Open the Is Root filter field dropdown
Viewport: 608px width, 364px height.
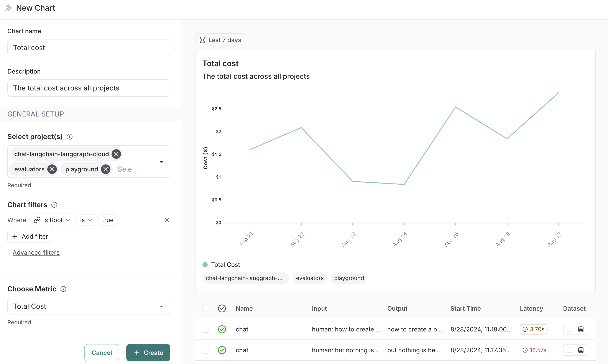coord(52,220)
